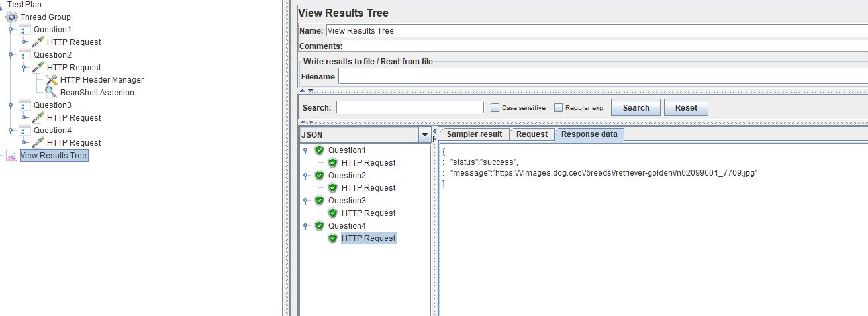The width and height of the screenshot is (868, 316).
Task: Enable the Regular exp. checkbox
Action: pos(558,108)
